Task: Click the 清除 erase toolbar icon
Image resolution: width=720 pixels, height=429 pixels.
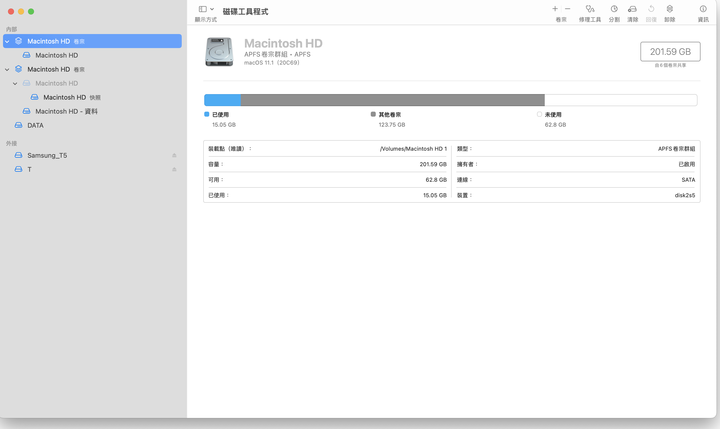Action: pyautogui.click(x=632, y=9)
